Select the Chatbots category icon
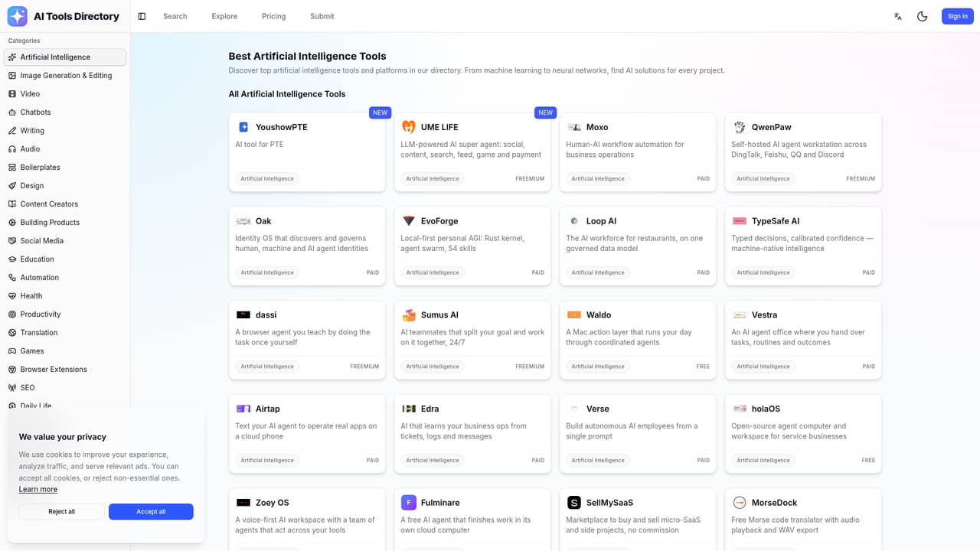Viewport: 980px width, 551px height. (12, 112)
